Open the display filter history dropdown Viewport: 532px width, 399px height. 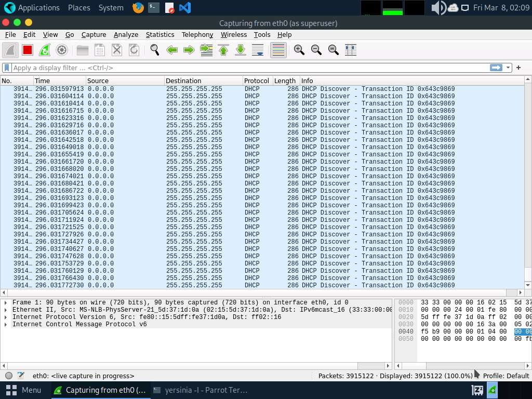tap(508, 68)
